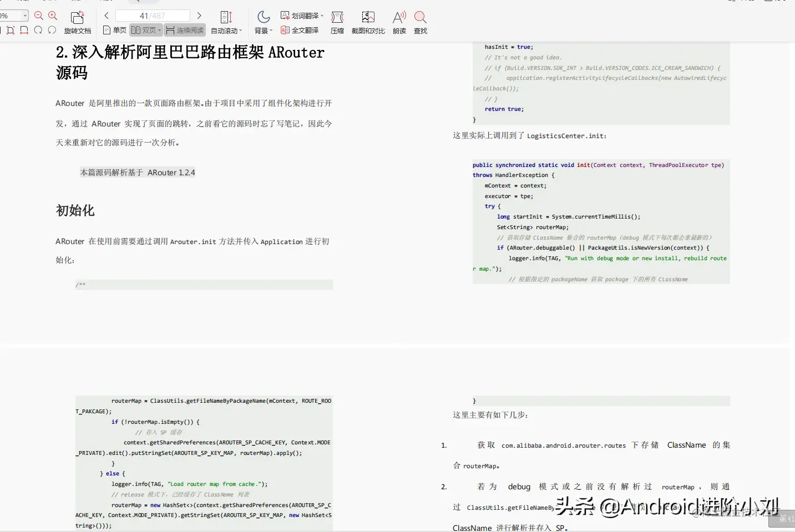The height and width of the screenshot is (532, 795).
Task: Enable 双页 two-page view mode
Action: coord(145,29)
